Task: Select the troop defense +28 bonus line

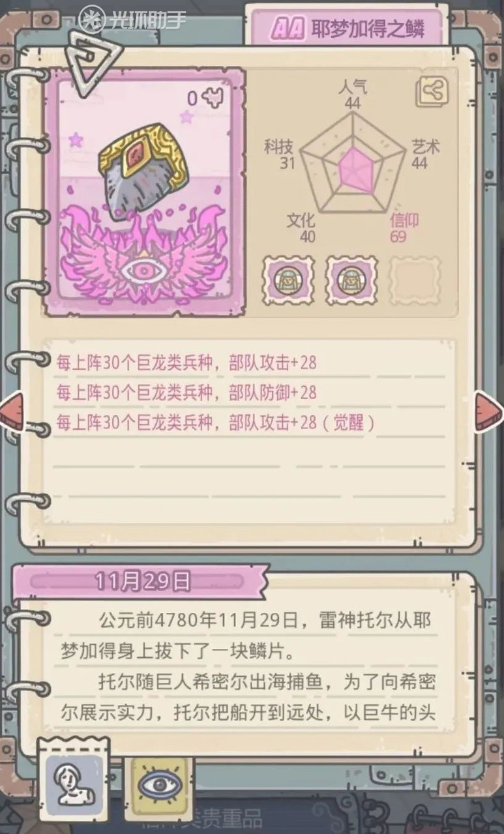Action: point(186,392)
